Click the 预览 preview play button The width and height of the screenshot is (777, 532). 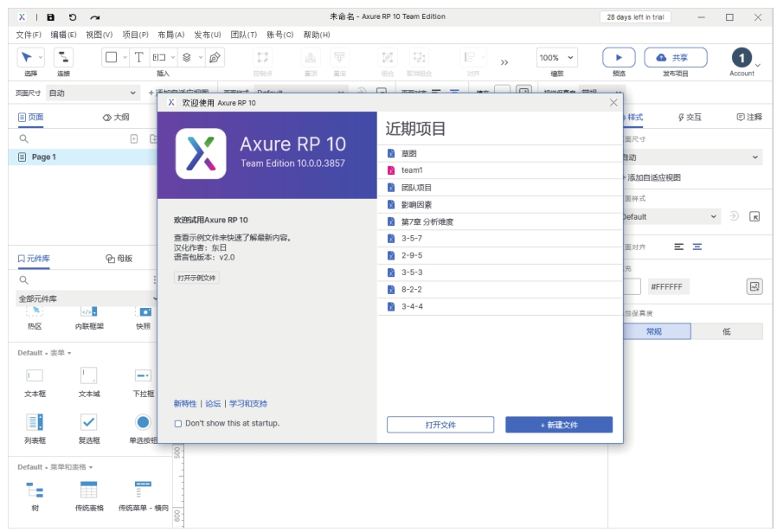[619, 57]
